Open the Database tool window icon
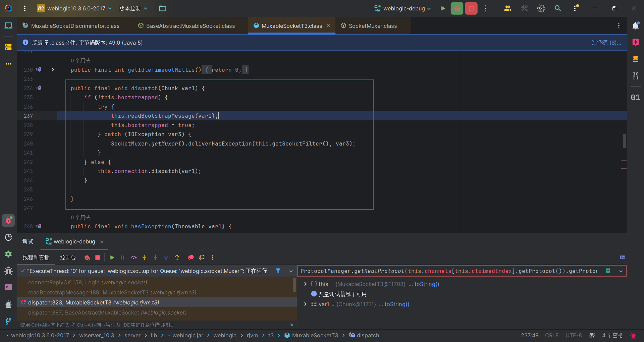The image size is (644, 342). click(636, 59)
